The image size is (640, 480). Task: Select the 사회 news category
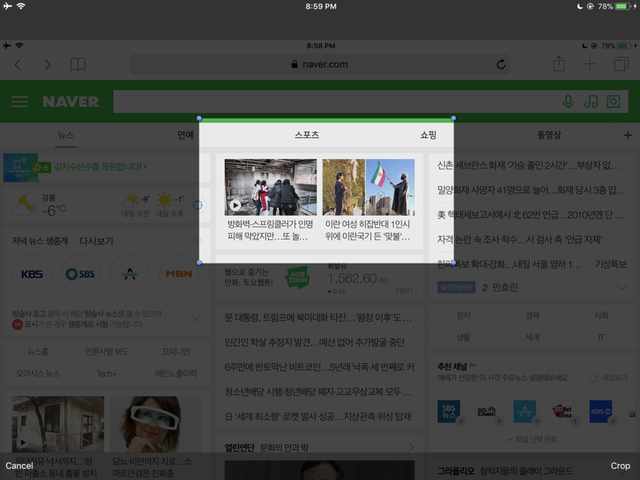pos(601,316)
